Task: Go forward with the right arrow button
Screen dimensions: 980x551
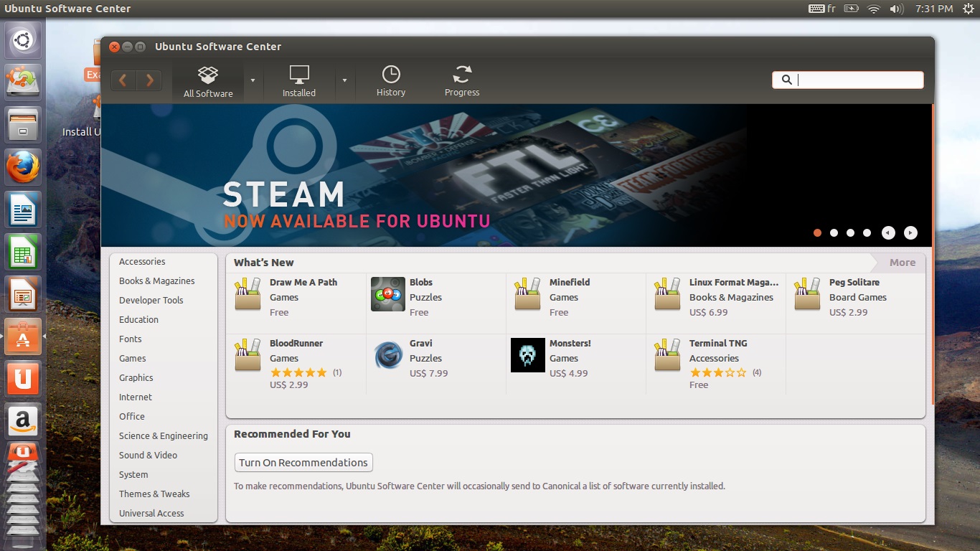Action: (149, 80)
